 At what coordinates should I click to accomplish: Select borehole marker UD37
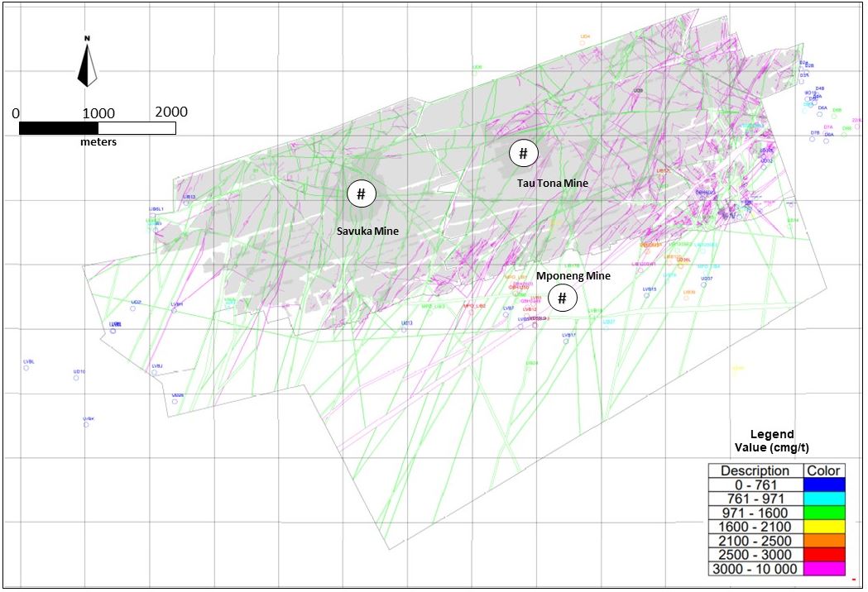[x=704, y=284]
